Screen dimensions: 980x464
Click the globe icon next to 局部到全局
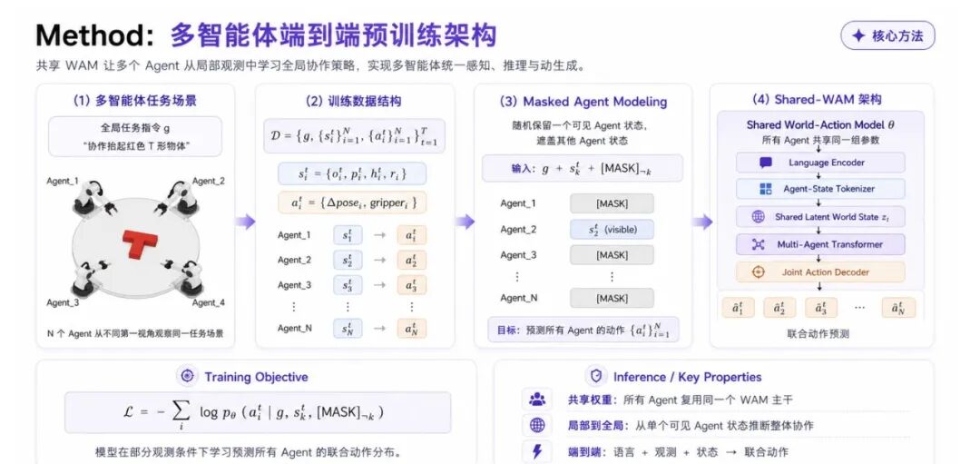point(537,425)
